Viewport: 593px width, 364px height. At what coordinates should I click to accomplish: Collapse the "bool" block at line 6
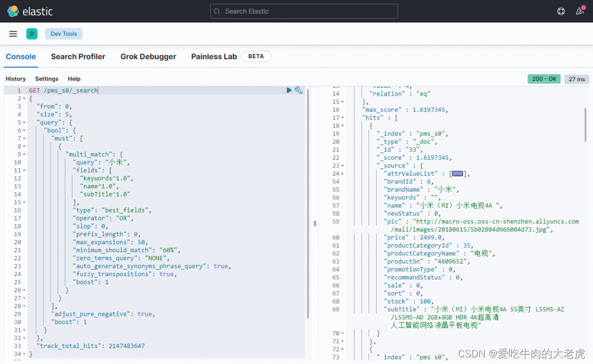click(24, 131)
